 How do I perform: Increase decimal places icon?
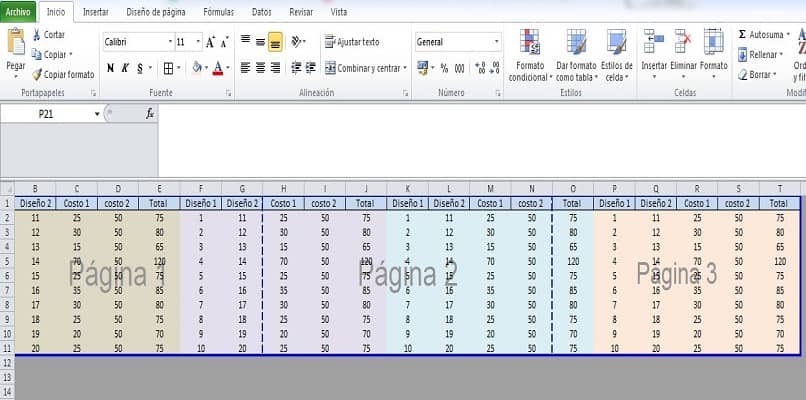coord(480,68)
